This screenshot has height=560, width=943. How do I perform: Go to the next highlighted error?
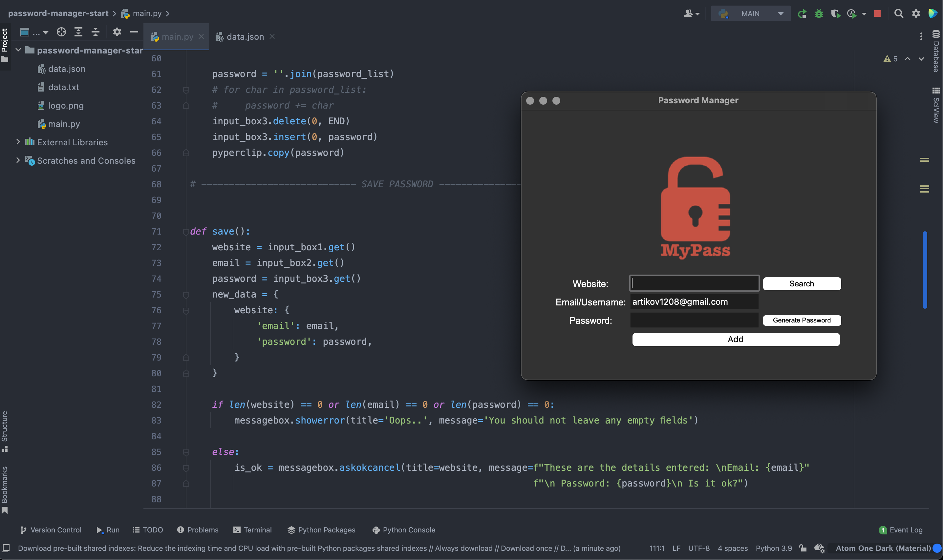point(921,59)
